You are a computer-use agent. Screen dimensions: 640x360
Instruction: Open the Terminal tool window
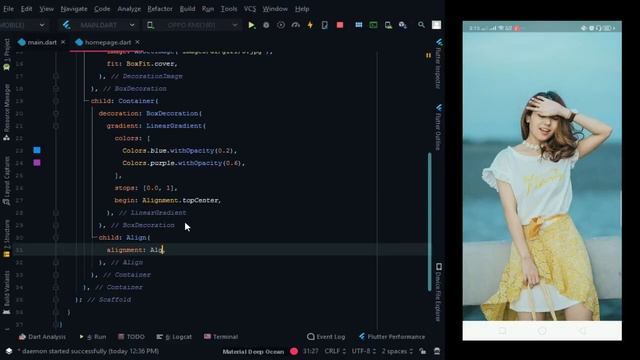click(221, 337)
